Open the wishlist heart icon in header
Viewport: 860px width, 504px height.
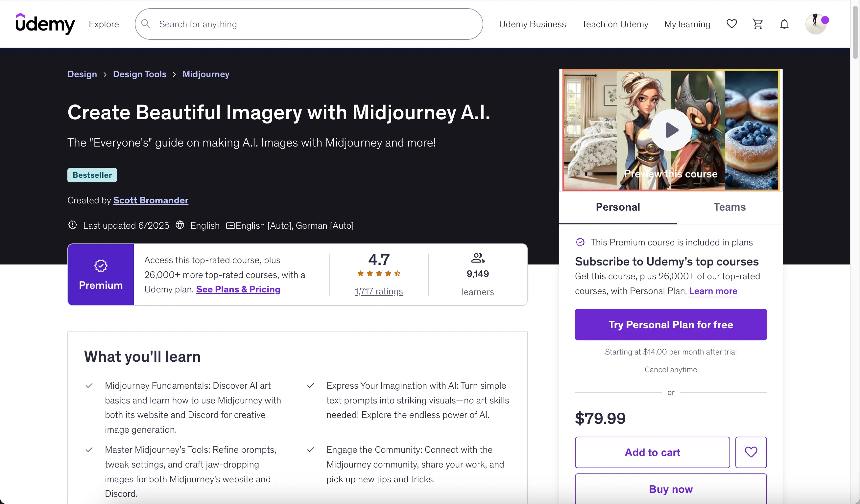click(731, 24)
